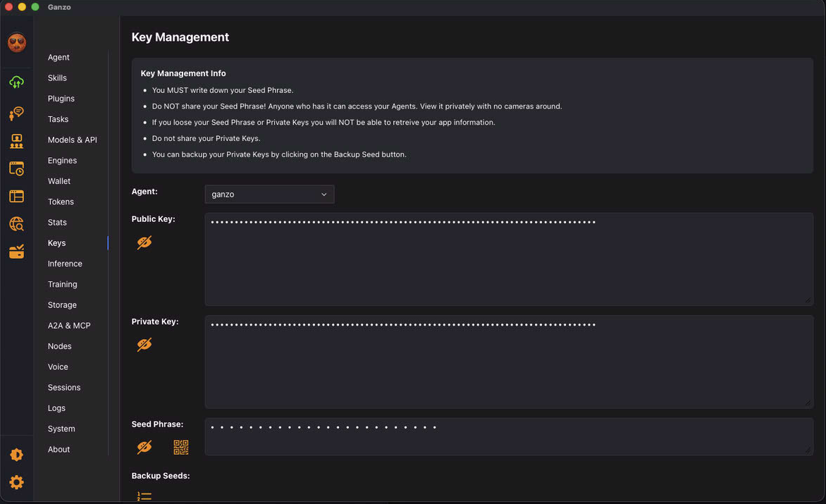This screenshot has height=504, width=826.
Task: Open the Voice section
Action: point(58,367)
